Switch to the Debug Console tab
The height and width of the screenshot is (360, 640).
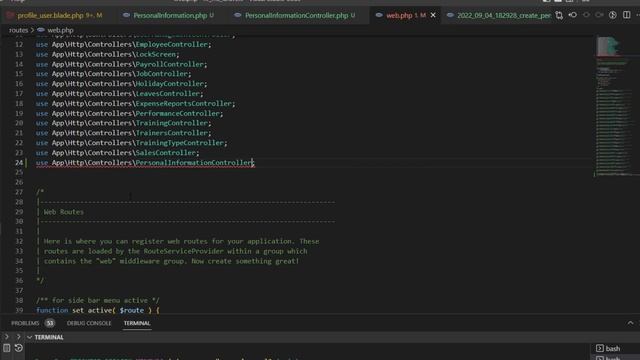click(x=89, y=323)
